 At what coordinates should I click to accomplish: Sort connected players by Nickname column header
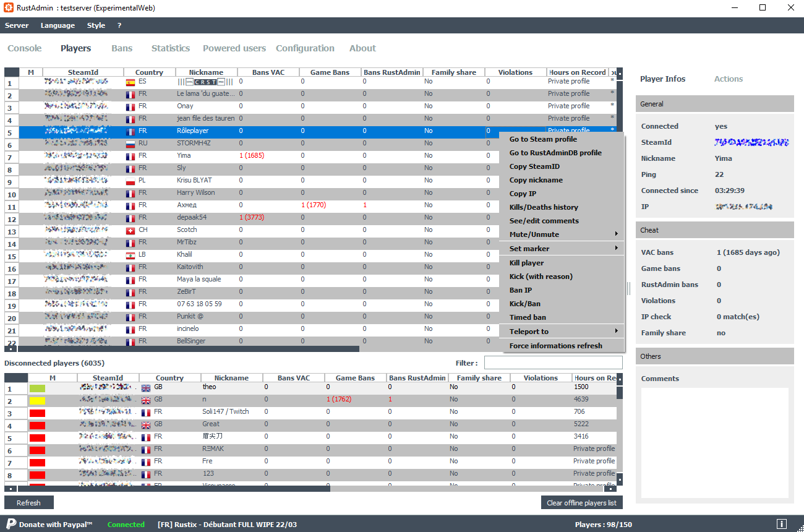point(206,72)
